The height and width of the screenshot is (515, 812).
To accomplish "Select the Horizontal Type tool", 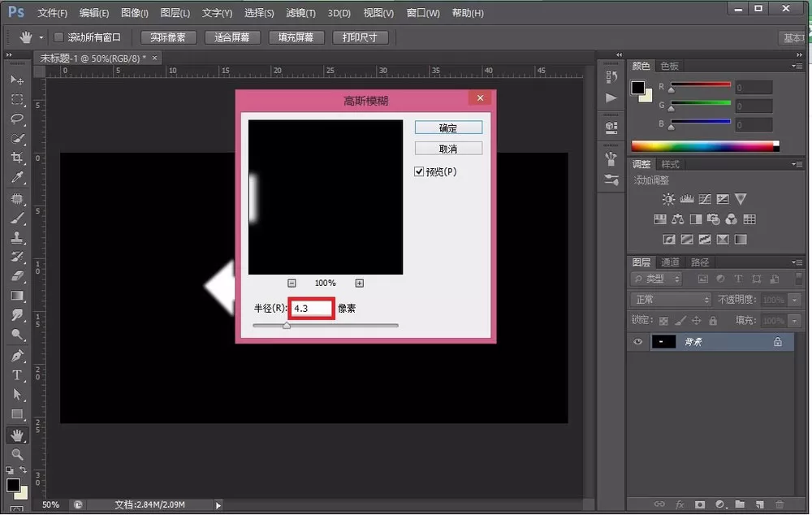I will (17, 374).
